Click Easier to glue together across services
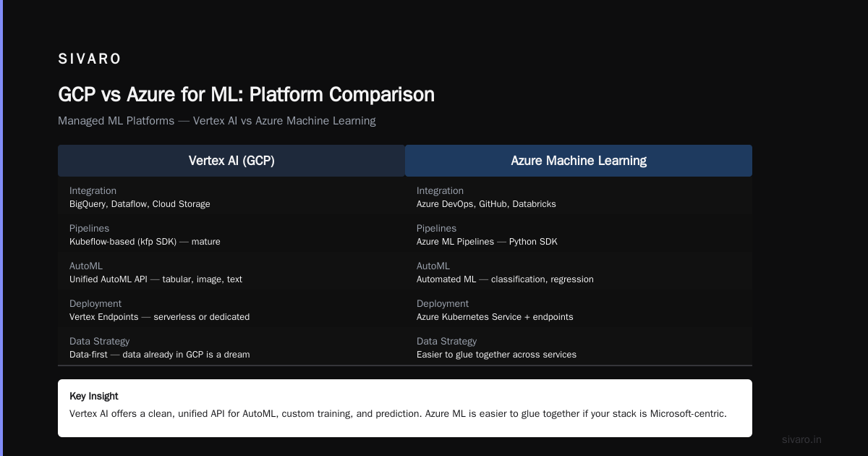The height and width of the screenshot is (456, 868). tap(496, 355)
